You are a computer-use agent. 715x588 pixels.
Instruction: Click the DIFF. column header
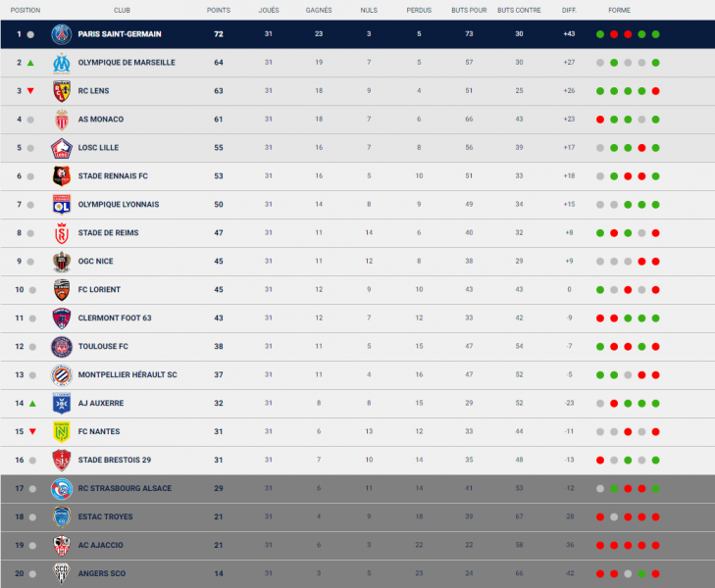click(569, 10)
